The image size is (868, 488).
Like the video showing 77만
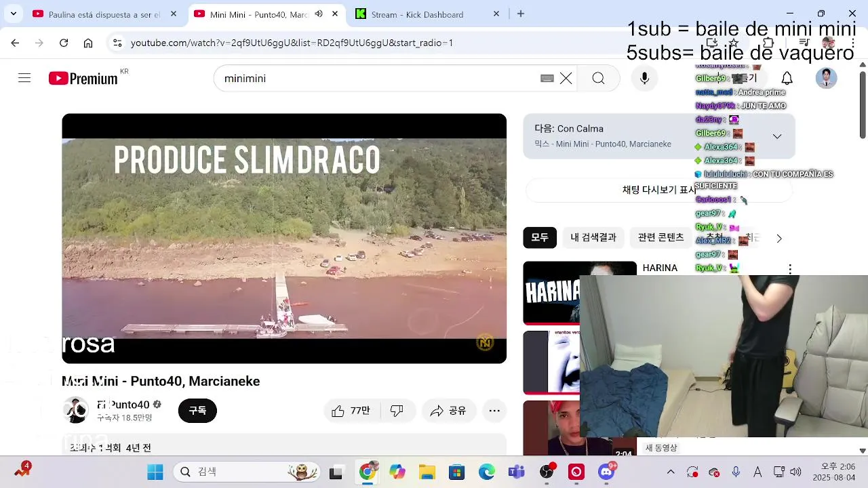pos(351,411)
